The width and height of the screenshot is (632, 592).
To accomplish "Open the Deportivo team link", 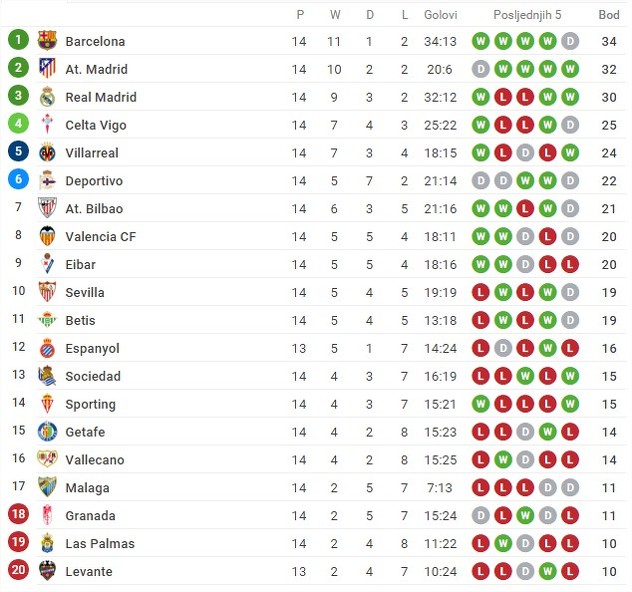I will [x=94, y=181].
